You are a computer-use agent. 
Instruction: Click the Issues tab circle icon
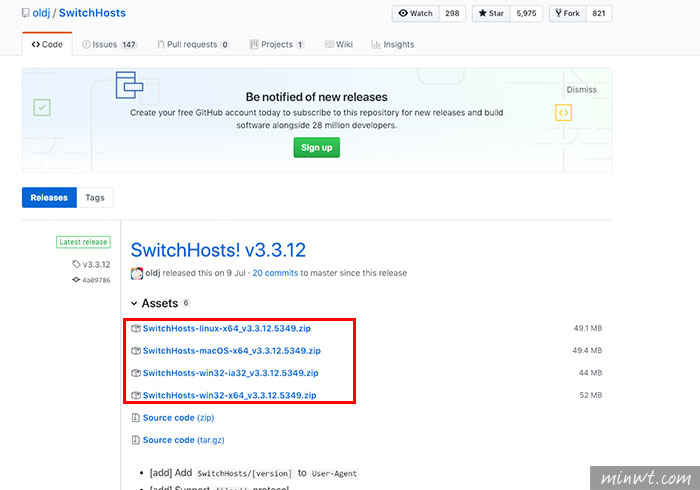[86, 44]
